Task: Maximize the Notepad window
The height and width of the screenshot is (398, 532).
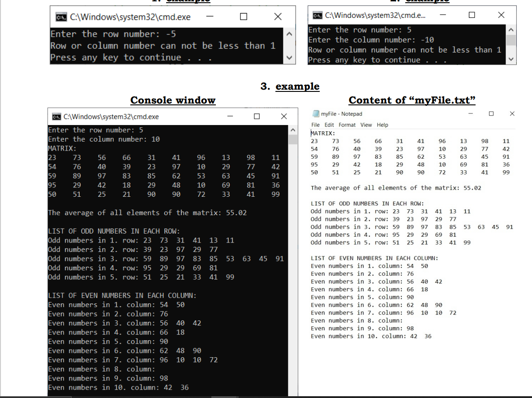Action: point(492,113)
